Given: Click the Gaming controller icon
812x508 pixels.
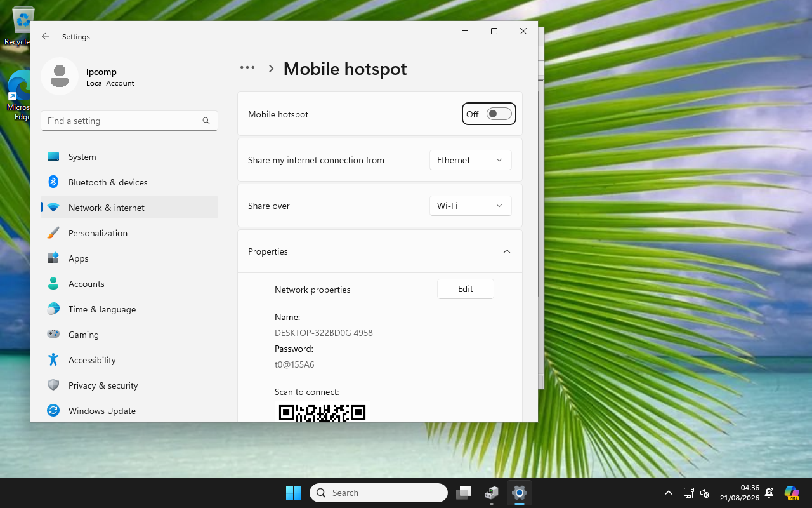Looking at the screenshot, I should tap(53, 335).
